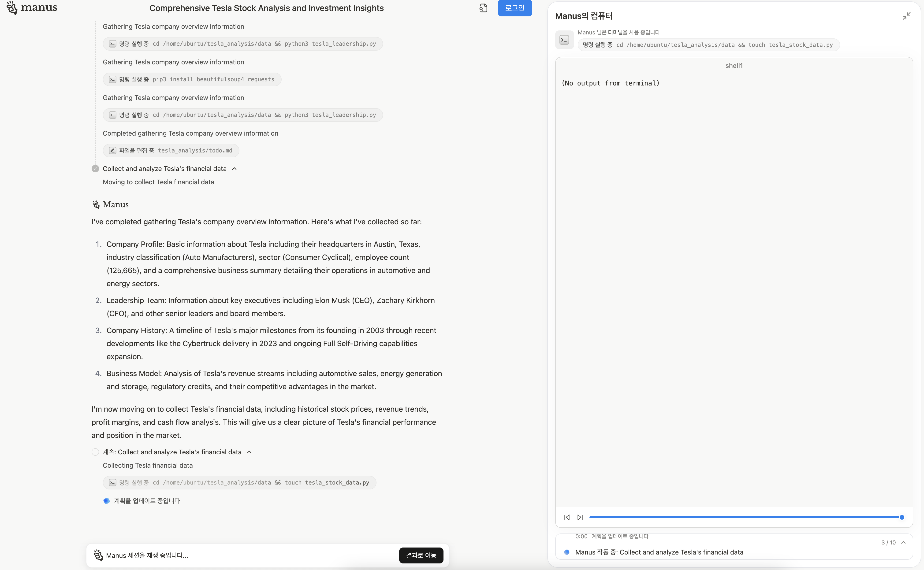Click the blue 로그인 button

click(x=514, y=8)
